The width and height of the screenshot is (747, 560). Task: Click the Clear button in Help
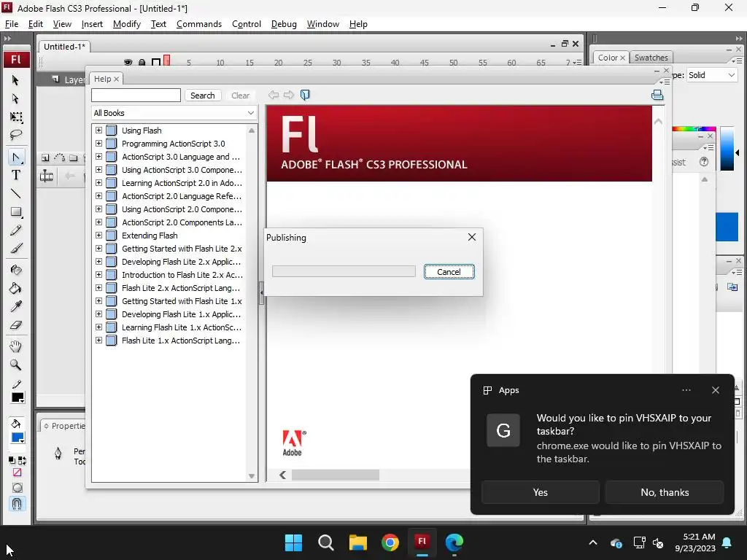tap(240, 96)
